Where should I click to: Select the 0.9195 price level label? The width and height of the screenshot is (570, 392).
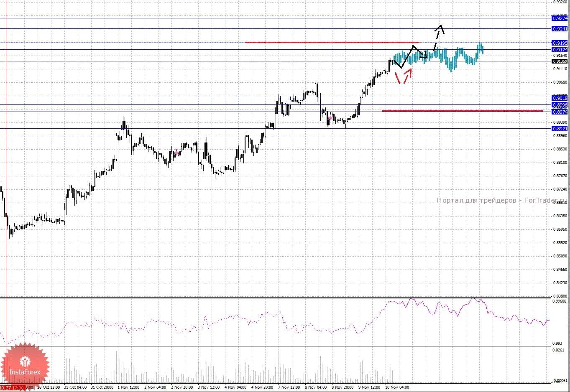click(x=560, y=43)
